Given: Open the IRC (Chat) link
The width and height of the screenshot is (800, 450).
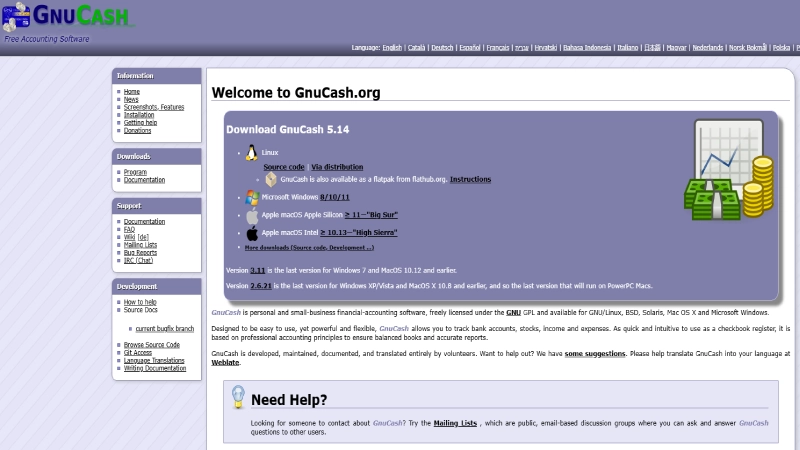Looking at the screenshot, I should click(x=138, y=260).
